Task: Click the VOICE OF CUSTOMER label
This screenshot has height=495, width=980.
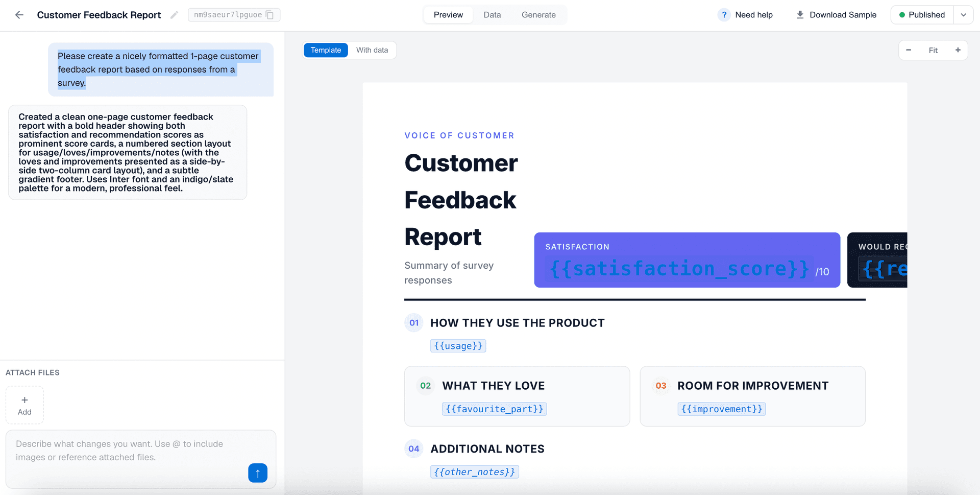Action: (x=459, y=135)
